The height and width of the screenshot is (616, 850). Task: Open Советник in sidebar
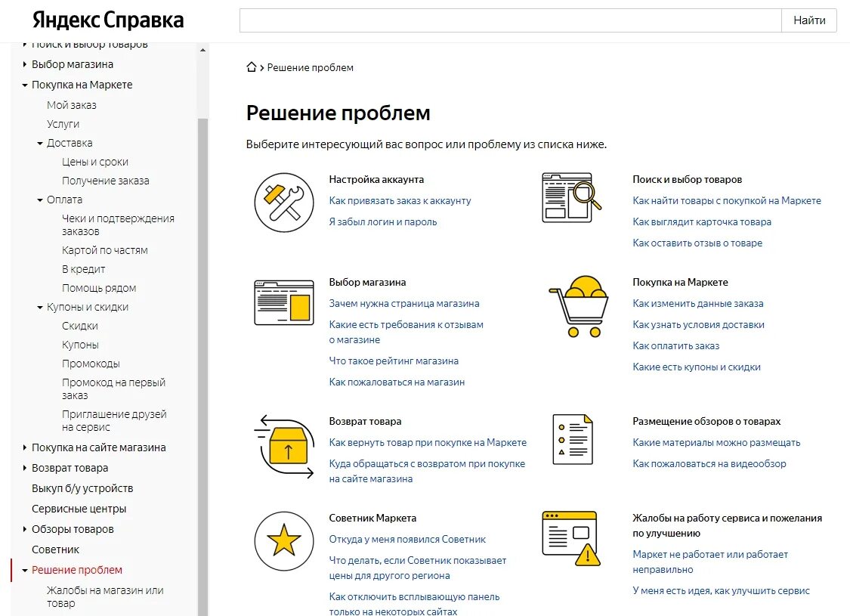pos(55,549)
